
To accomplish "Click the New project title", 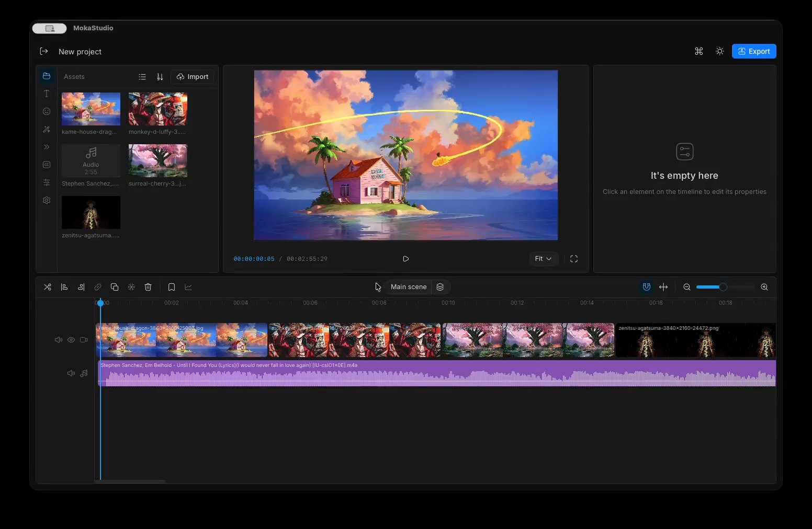I will 80,52.
